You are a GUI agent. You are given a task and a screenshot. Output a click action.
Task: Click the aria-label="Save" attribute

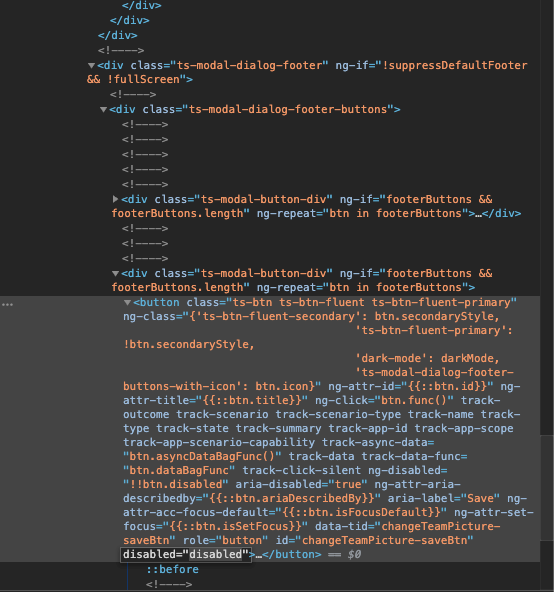[444, 498]
